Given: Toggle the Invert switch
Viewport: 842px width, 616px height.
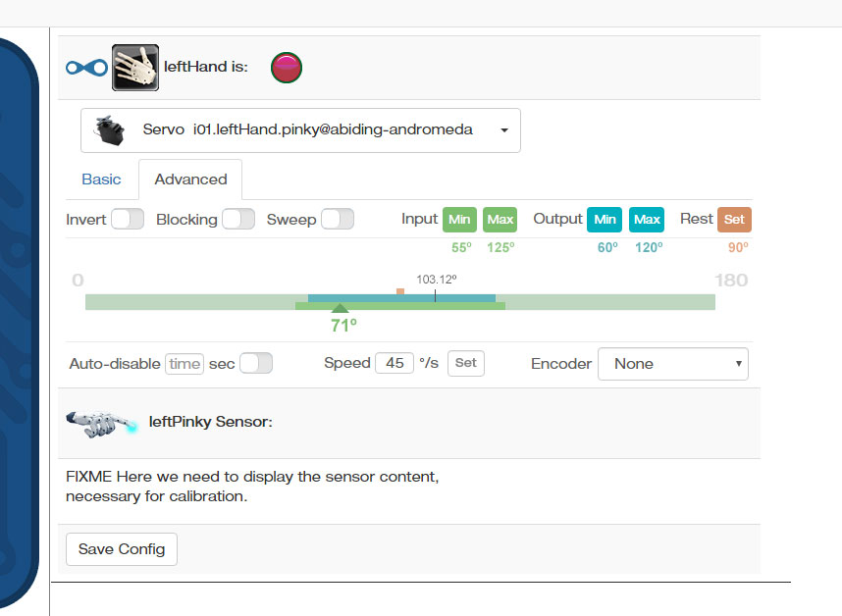Looking at the screenshot, I should coord(128,219).
